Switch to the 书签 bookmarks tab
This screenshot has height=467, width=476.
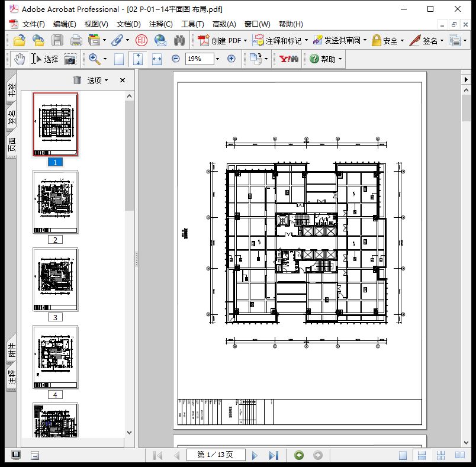click(11, 90)
